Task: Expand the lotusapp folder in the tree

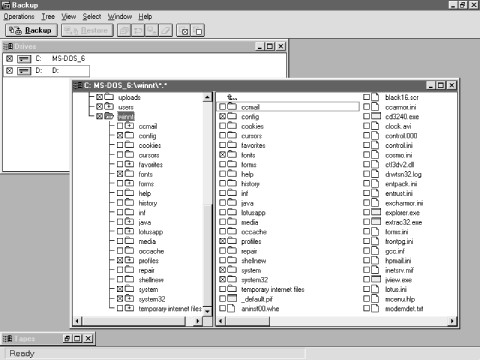Action: tap(129, 231)
